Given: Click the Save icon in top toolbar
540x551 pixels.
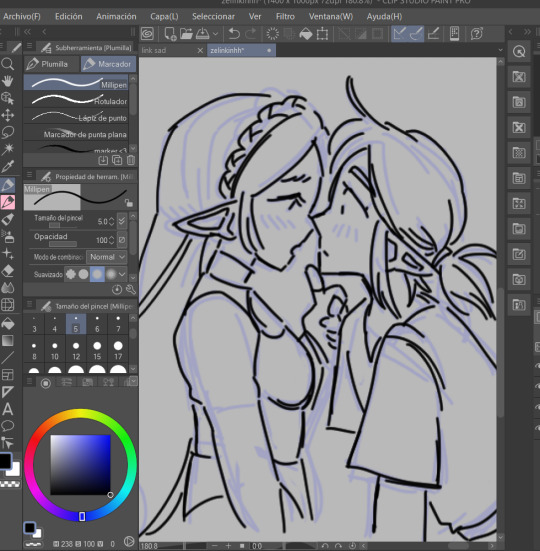Looking at the screenshot, I should coord(203,34).
